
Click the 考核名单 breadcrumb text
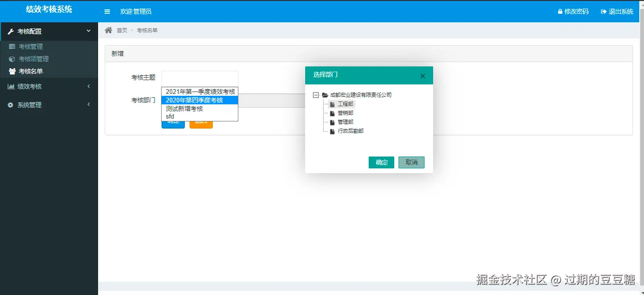pyautogui.click(x=147, y=30)
